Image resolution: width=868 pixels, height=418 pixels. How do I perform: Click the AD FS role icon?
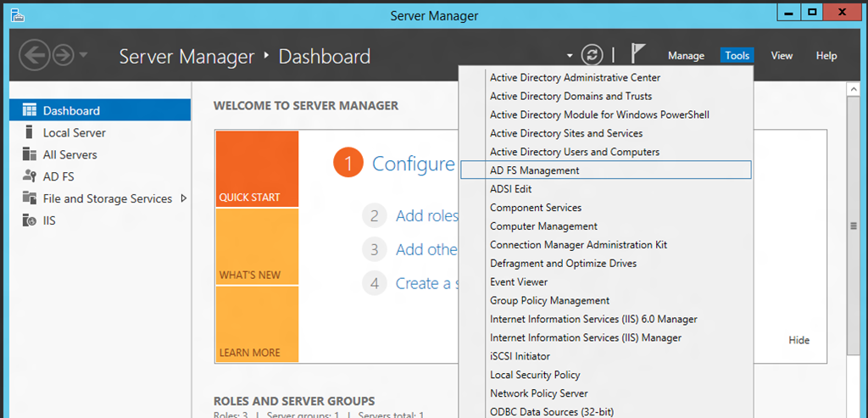point(29,176)
